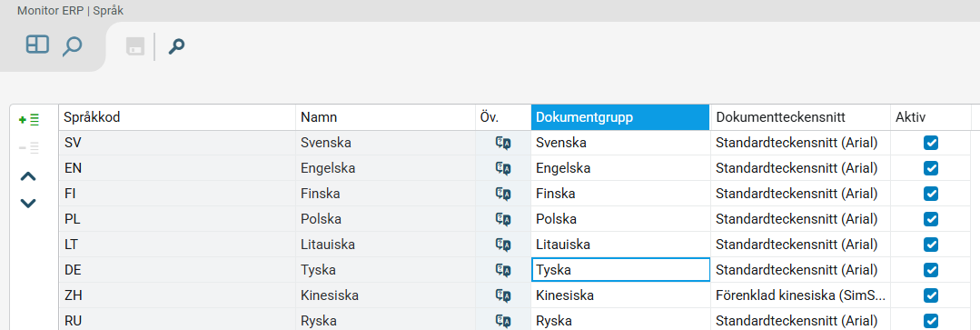Click the gray delete row icon
The height and width of the screenshot is (330, 980).
tap(29, 147)
